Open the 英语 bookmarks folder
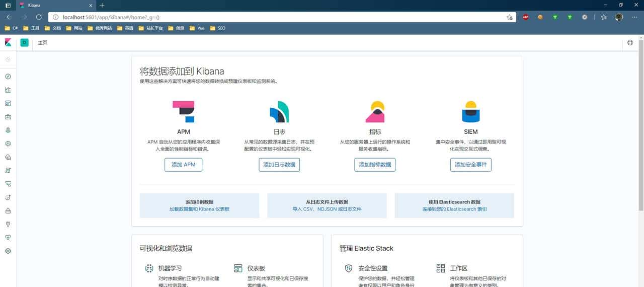 (x=125, y=28)
